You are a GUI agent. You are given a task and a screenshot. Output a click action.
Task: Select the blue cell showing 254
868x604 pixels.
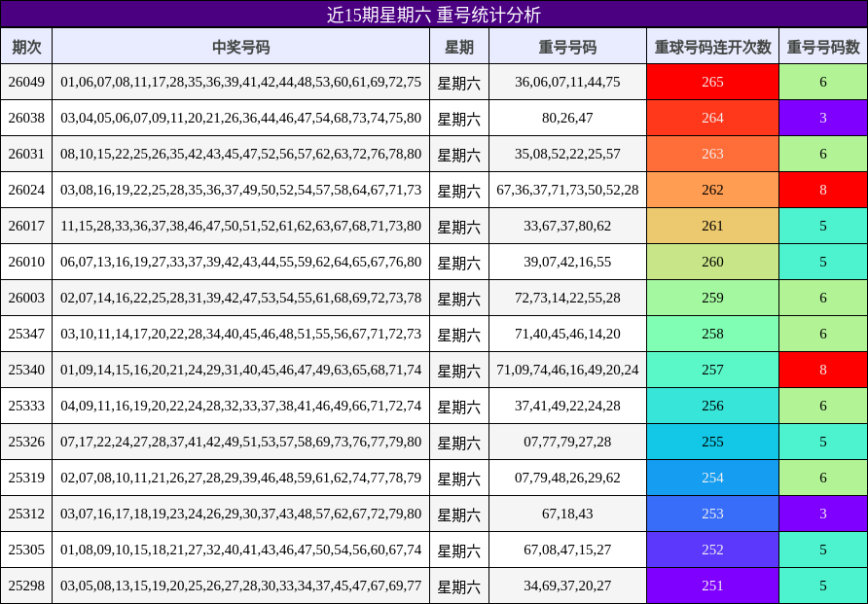(711, 477)
